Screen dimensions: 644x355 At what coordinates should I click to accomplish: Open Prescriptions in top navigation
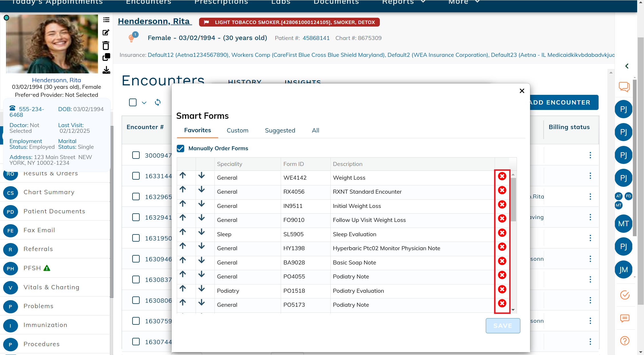click(x=221, y=2)
